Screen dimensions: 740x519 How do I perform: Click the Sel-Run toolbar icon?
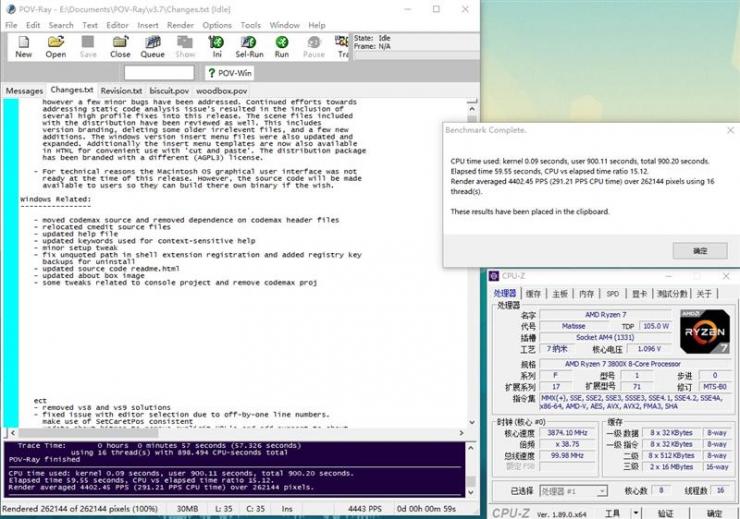[x=249, y=47]
